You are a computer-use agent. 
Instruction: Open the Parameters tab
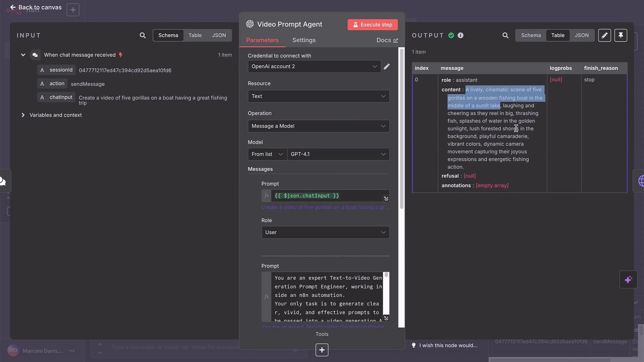point(262,40)
